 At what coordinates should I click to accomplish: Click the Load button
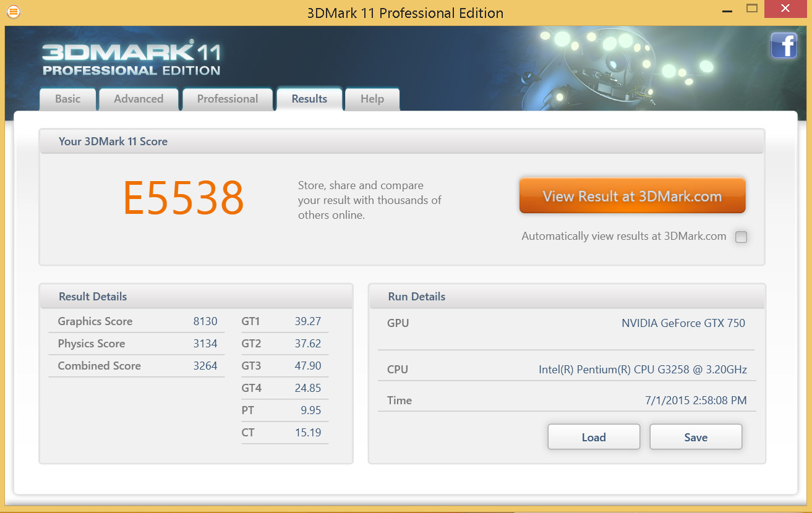pyautogui.click(x=594, y=437)
